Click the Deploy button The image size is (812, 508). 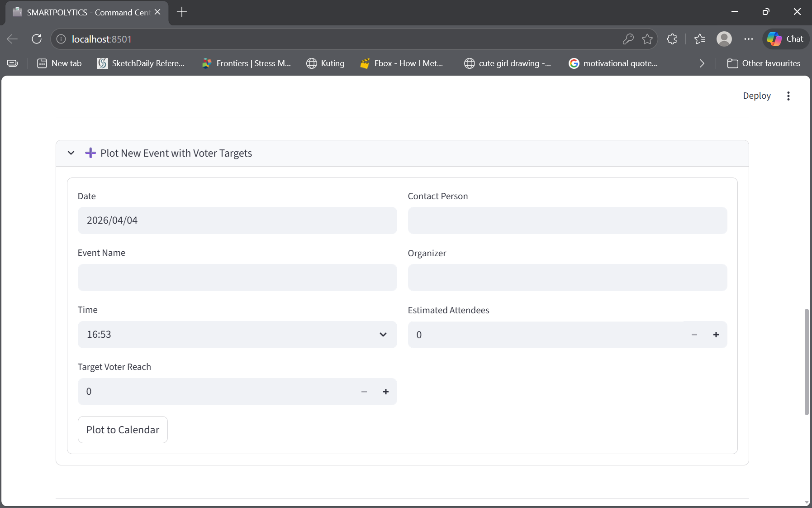756,96
